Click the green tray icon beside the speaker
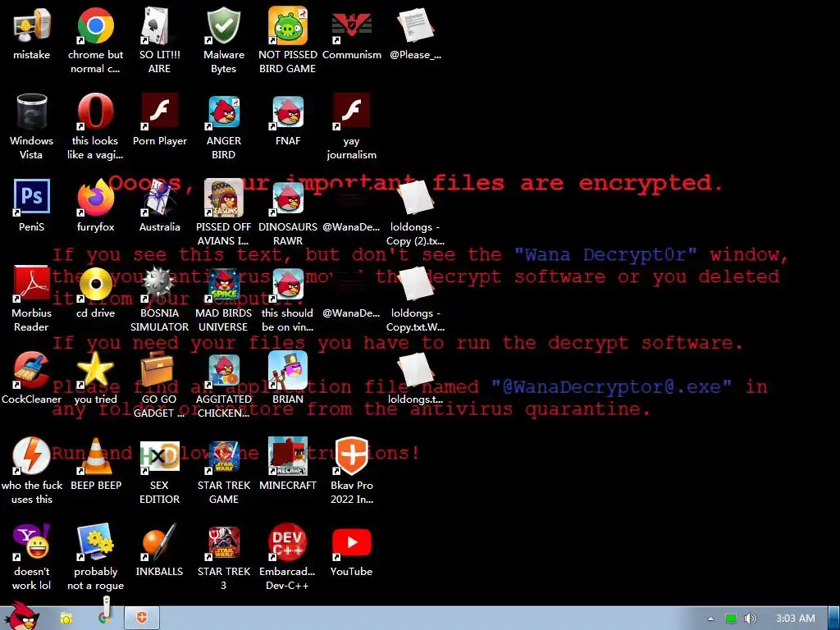 point(731,619)
